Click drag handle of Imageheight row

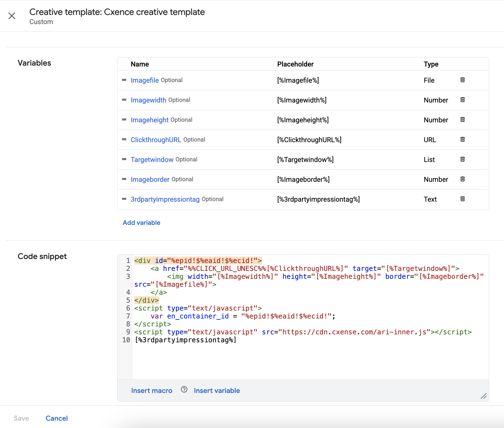124,120
